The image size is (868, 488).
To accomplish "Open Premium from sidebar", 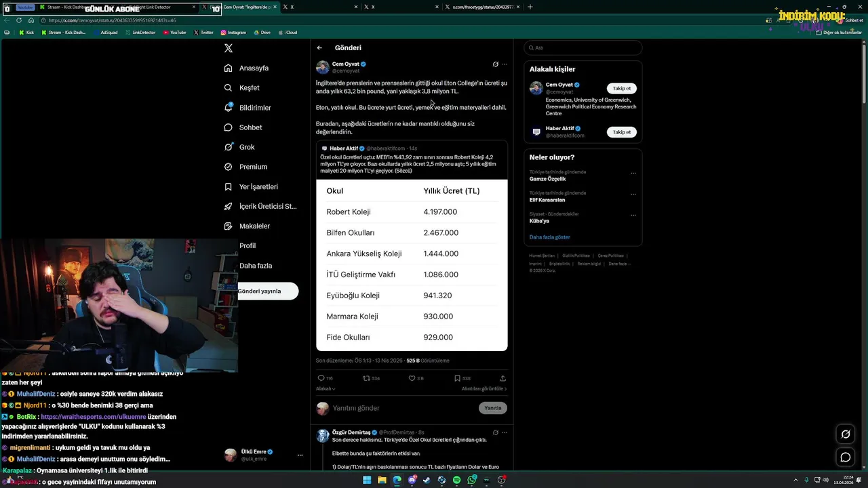I will coord(245,167).
